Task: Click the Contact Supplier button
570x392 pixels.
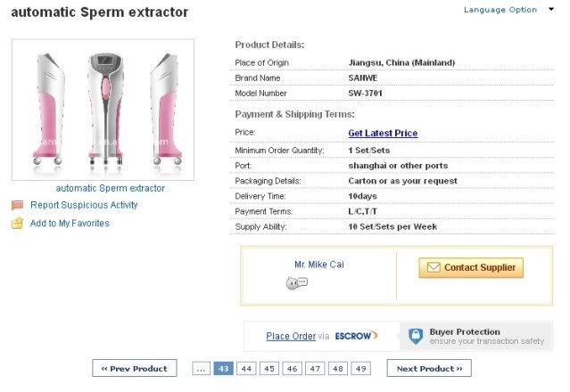Action: tap(471, 267)
